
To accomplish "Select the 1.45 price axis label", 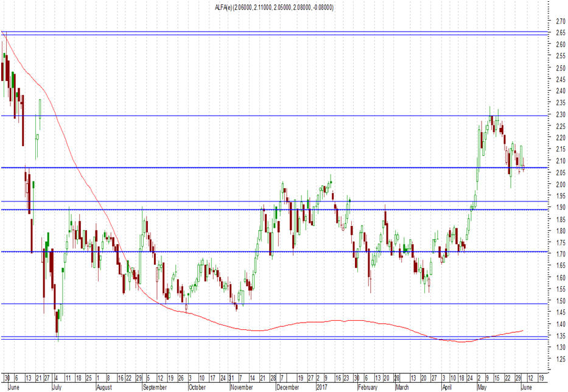I will [561, 312].
